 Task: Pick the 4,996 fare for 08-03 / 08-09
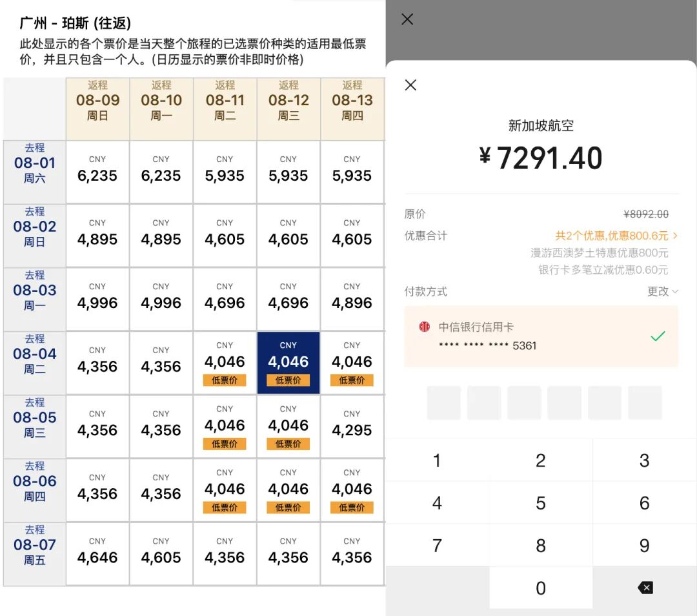[x=98, y=300]
